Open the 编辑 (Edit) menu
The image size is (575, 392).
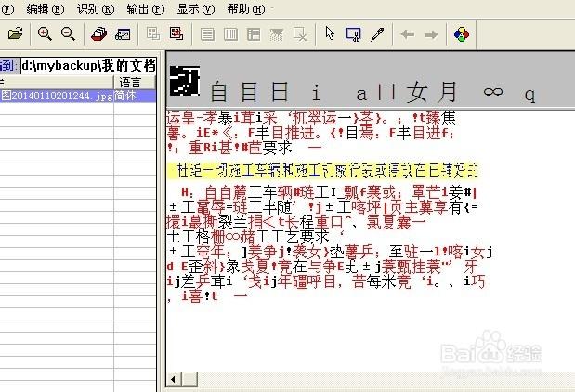[x=44, y=9]
